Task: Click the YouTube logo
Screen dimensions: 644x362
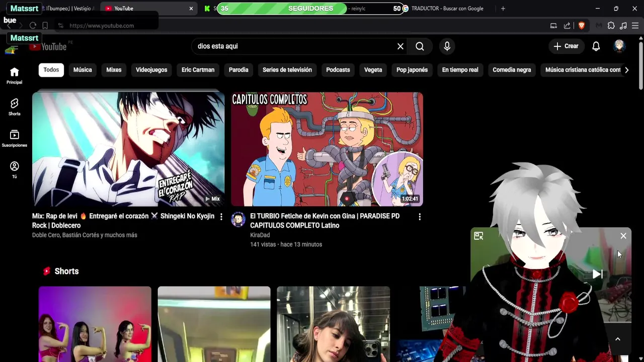Action: [x=48, y=46]
